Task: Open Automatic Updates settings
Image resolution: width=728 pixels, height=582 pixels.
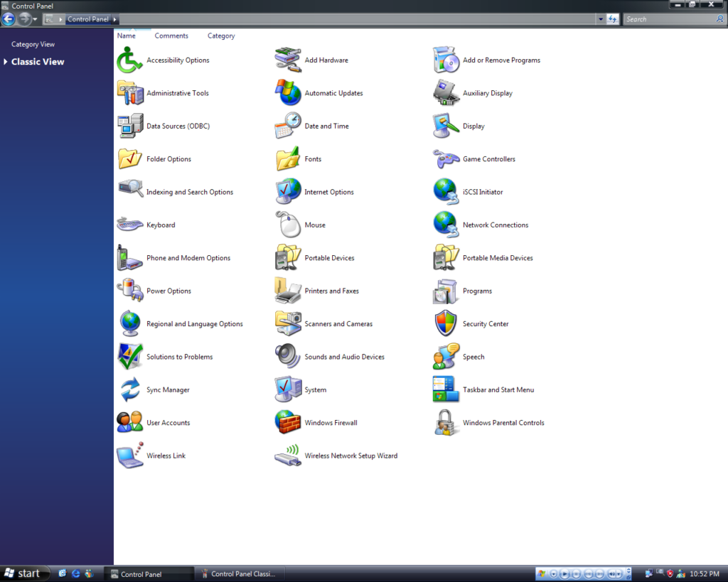Action: 319,93
